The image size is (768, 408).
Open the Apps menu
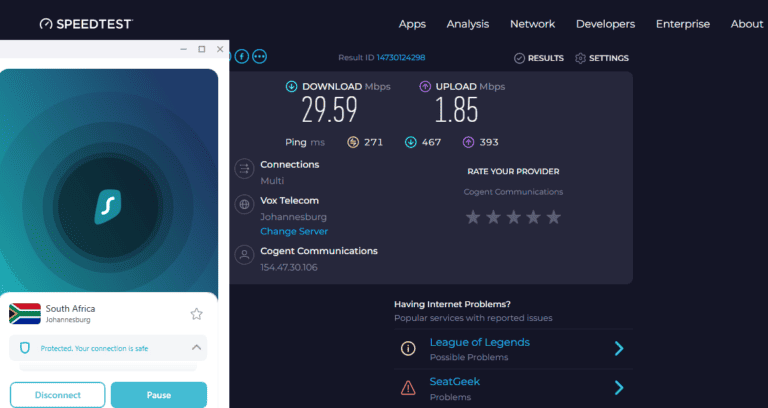[412, 24]
